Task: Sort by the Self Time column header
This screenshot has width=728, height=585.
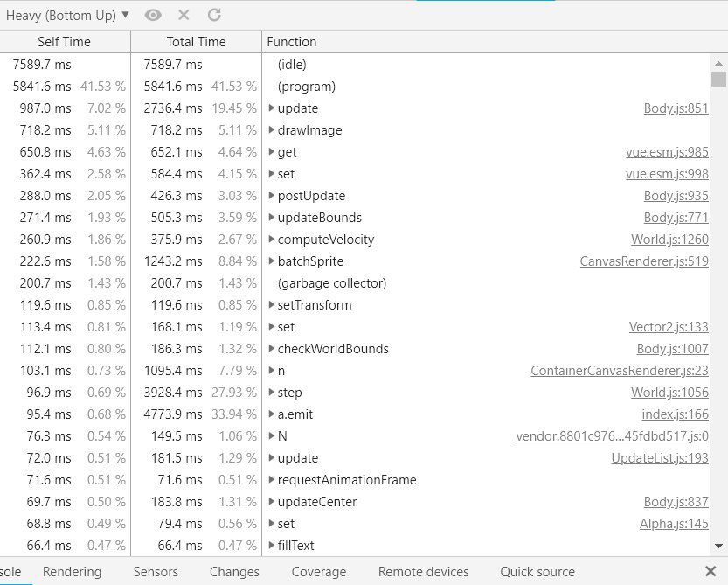Action: pyautogui.click(x=64, y=42)
